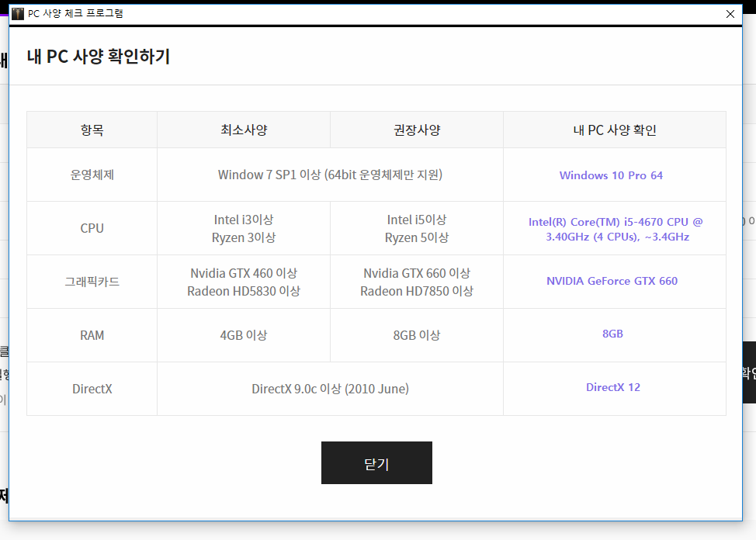Click the purple 8GB RAM value
Screen dimensions: 756x540
[x=612, y=334]
